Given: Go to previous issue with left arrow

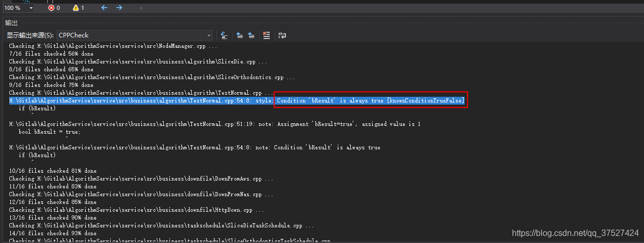Looking at the screenshot, I should (104, 8).
